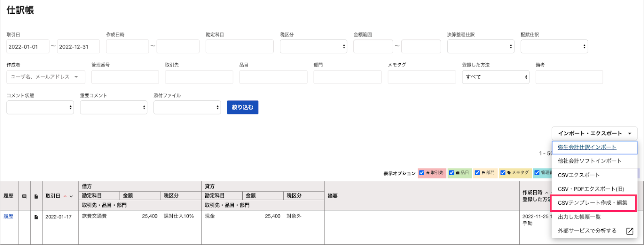Collapse the インポート・エクスポート dropdown button
644x245 pixels.
click(x=594, y=133)
